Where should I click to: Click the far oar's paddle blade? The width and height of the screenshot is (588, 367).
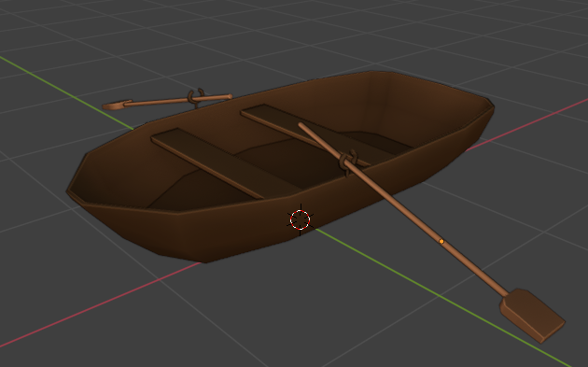[117, 105]
